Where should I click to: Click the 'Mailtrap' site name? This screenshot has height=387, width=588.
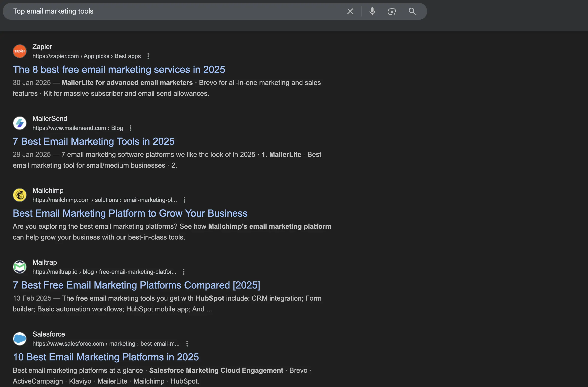click(x=45, y=262)
